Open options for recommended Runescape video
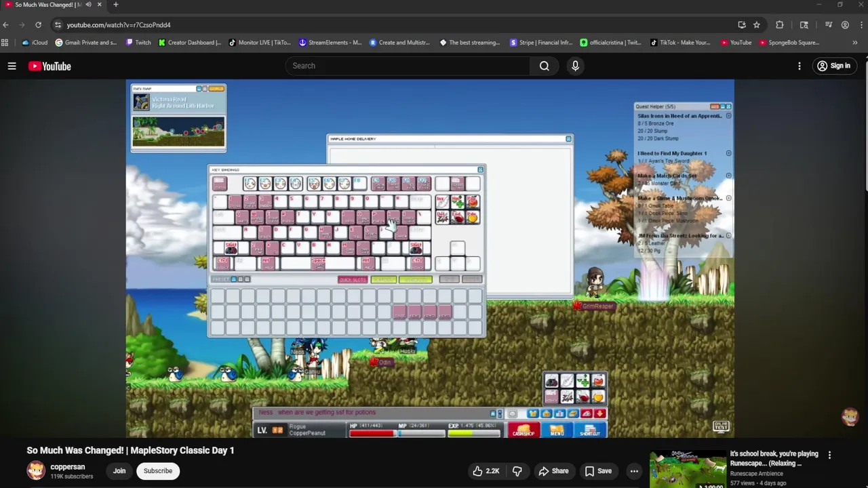This screenshot has height=488, width=868. 829,455
